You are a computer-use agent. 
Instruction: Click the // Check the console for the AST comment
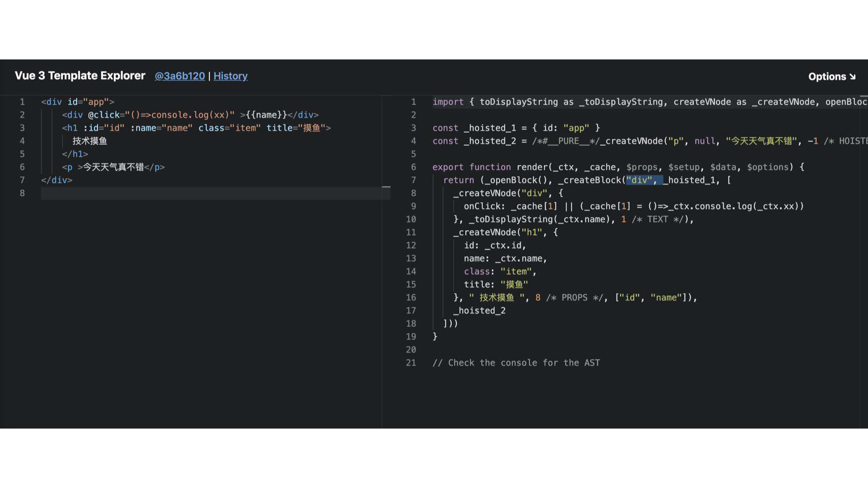tap(516, 363)
